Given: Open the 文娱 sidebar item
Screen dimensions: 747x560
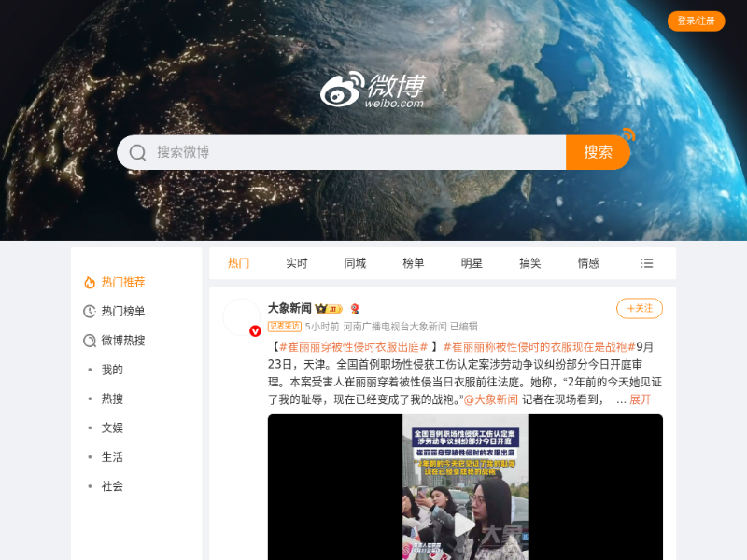Looking at the screenshot, I should pos(112,427).
